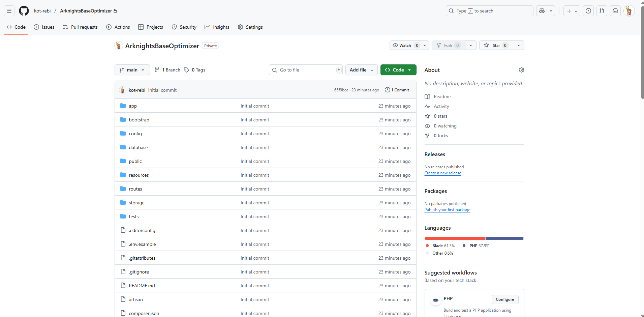Star this repository
Viewport: 644px width, 317px height.
pyautogui.click(x=496, y=45)
